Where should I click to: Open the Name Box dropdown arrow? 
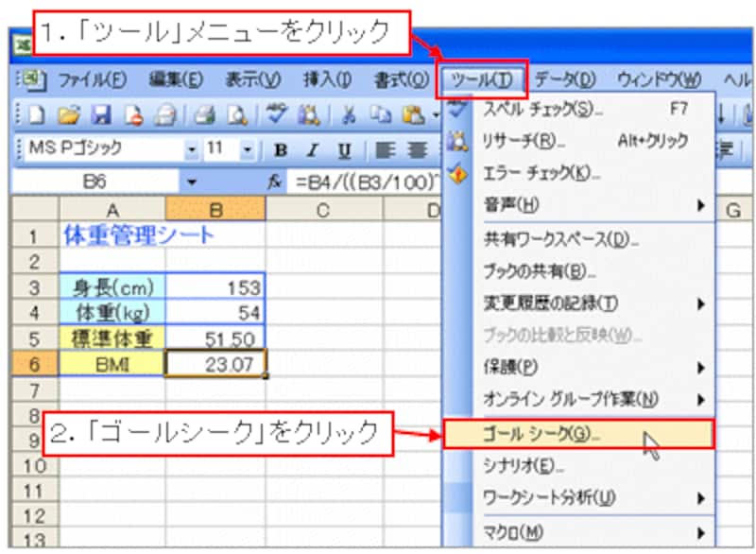(192, 182)
